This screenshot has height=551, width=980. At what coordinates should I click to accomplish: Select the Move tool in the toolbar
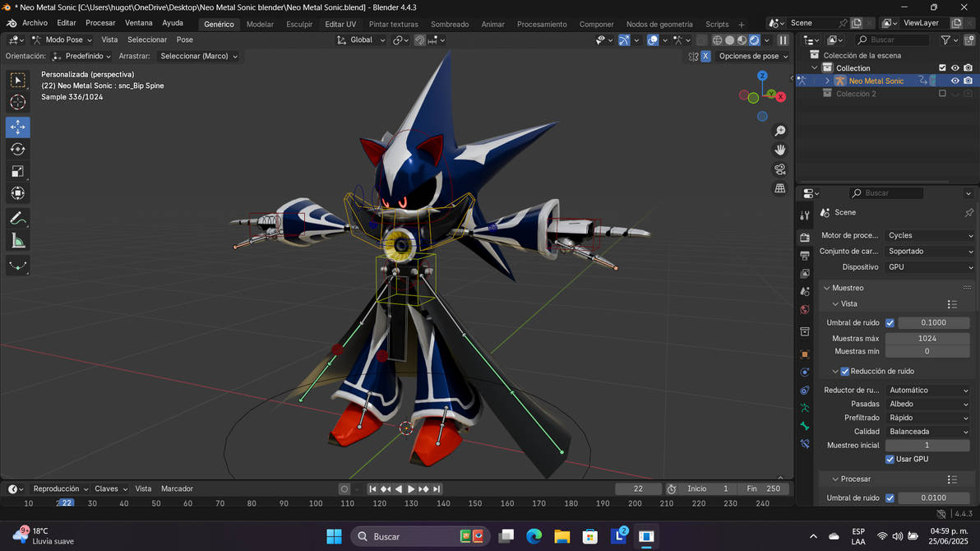(17, 127)
